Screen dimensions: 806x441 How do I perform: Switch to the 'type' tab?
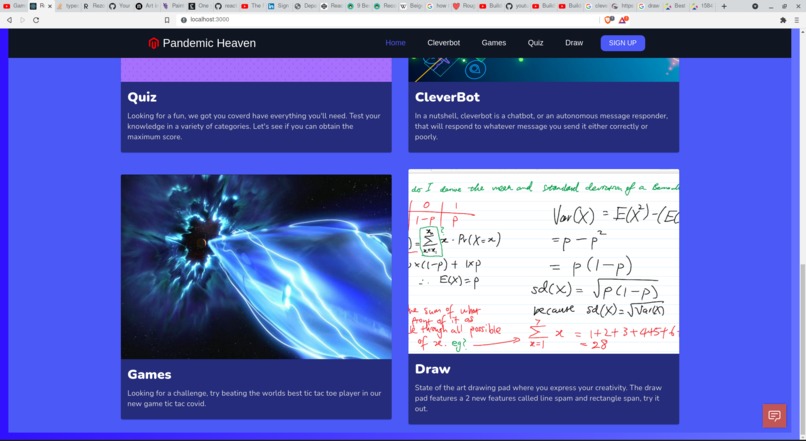coord(67,6)
